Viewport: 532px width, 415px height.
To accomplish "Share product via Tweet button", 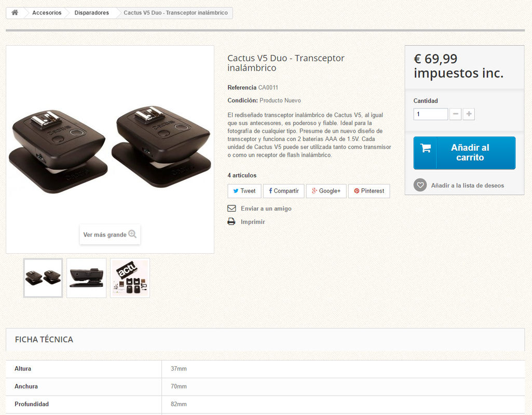I will [x=244, y=191].
